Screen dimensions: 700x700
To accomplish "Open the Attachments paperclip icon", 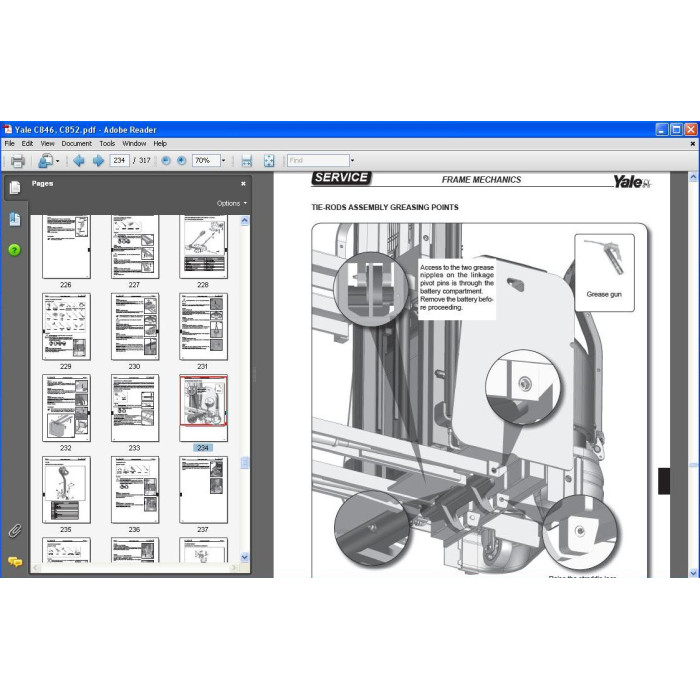I will [15, 531].
